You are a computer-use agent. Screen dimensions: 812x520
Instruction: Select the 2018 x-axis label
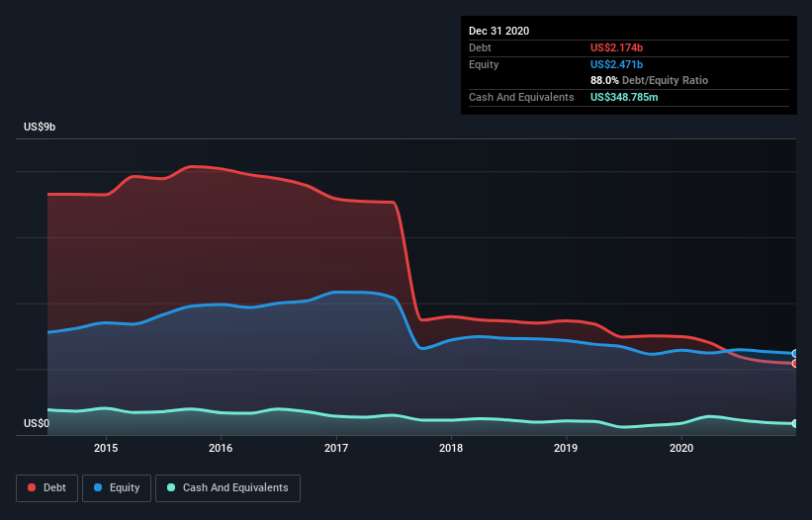(x=451, y=448)
